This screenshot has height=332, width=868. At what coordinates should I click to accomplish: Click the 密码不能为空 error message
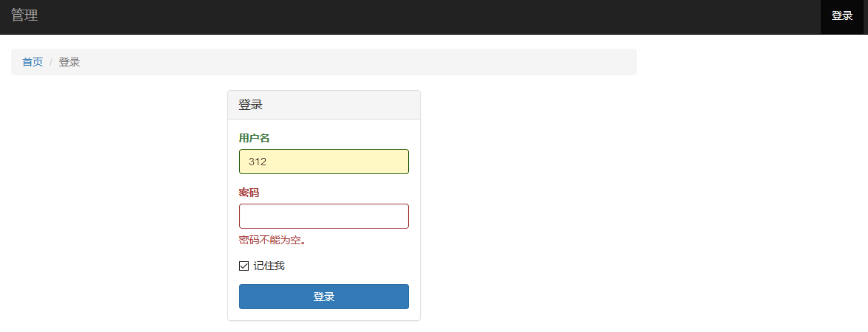tap(272, 240)
